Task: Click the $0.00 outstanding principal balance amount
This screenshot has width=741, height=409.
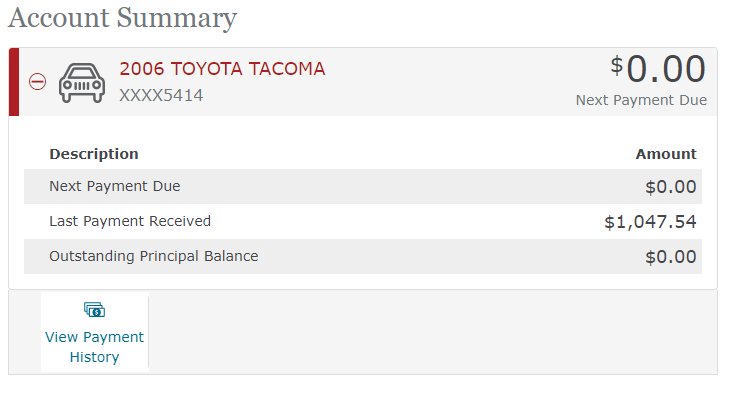Action: pos(671,257)
